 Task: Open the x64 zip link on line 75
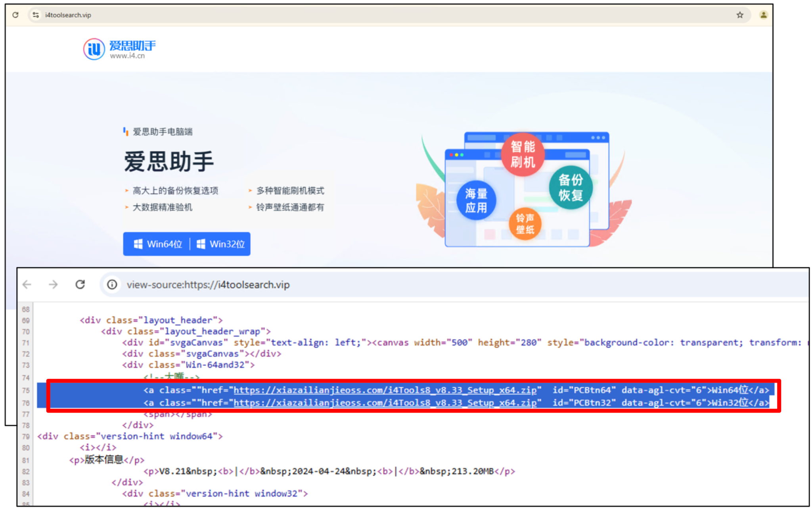387,390
